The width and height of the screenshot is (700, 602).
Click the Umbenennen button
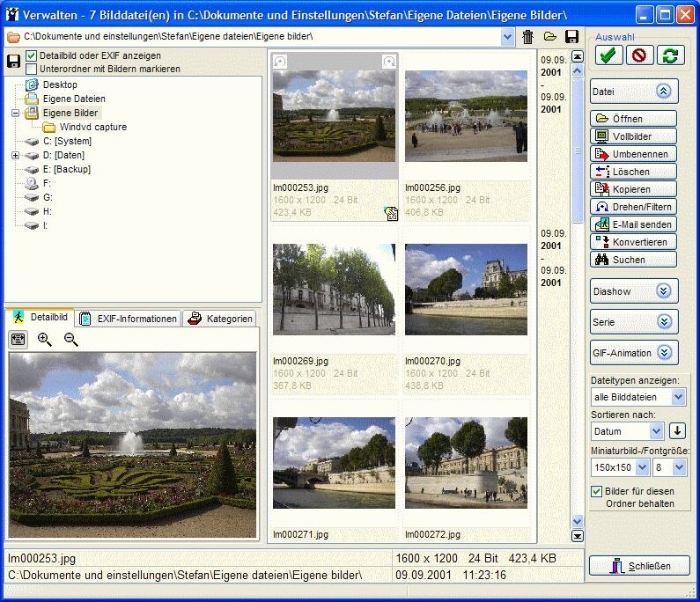(634, 154)
